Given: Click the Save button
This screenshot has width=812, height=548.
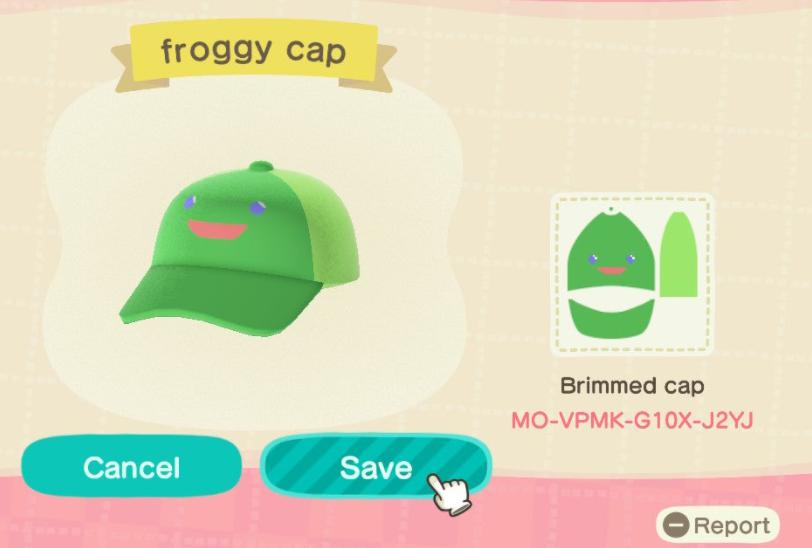Looking at the screenshot, I should pos(375,467).
